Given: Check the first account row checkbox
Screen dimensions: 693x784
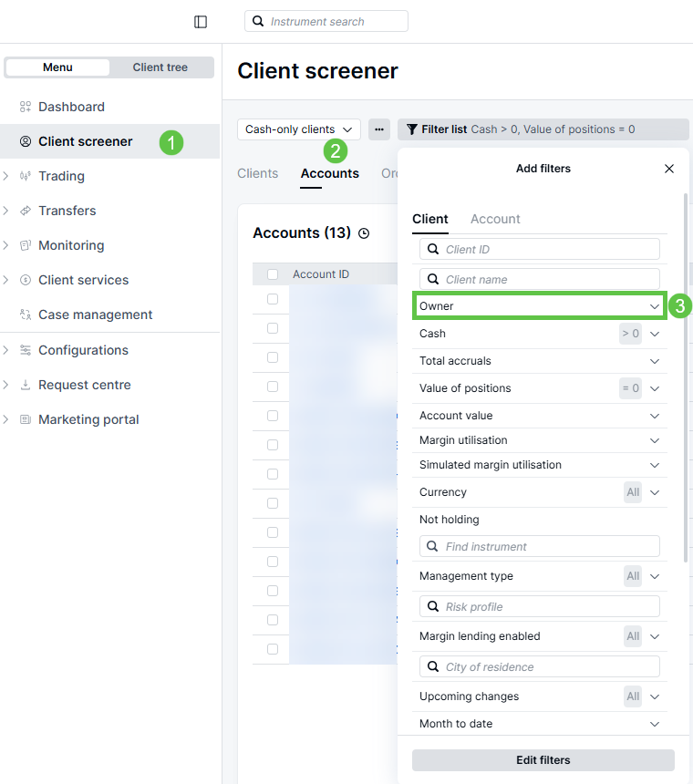Looking at the screenshot, I should (x=273, y=299).
